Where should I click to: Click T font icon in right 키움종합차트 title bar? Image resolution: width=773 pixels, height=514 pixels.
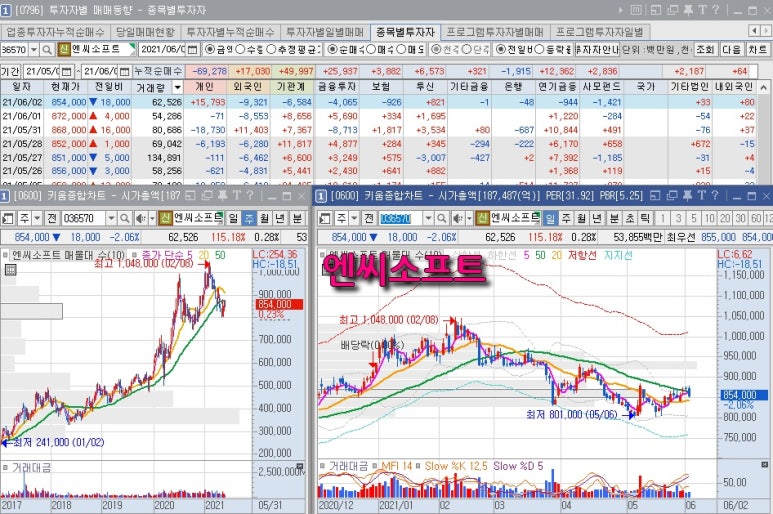coord(701,196)
